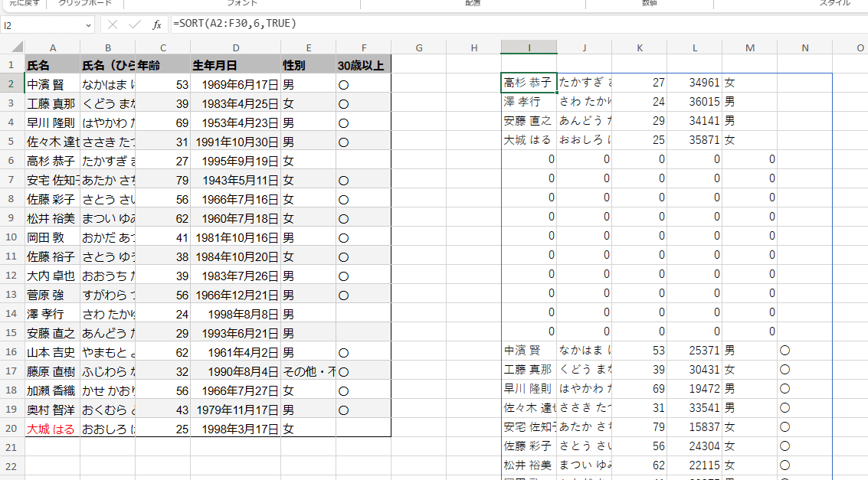Click header cell 氏名 in A1

[53, 65]
